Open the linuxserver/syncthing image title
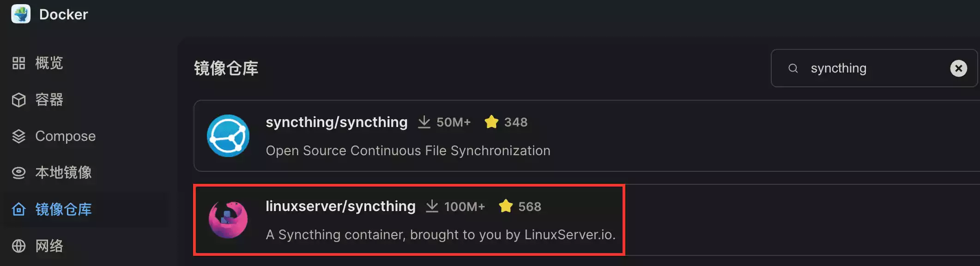 tap(340, 206)
